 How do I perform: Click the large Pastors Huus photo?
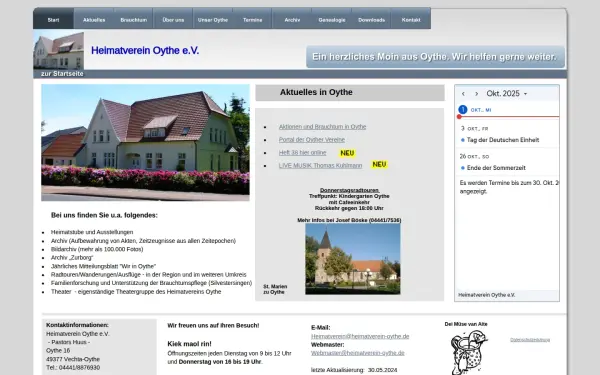(145, 142)
